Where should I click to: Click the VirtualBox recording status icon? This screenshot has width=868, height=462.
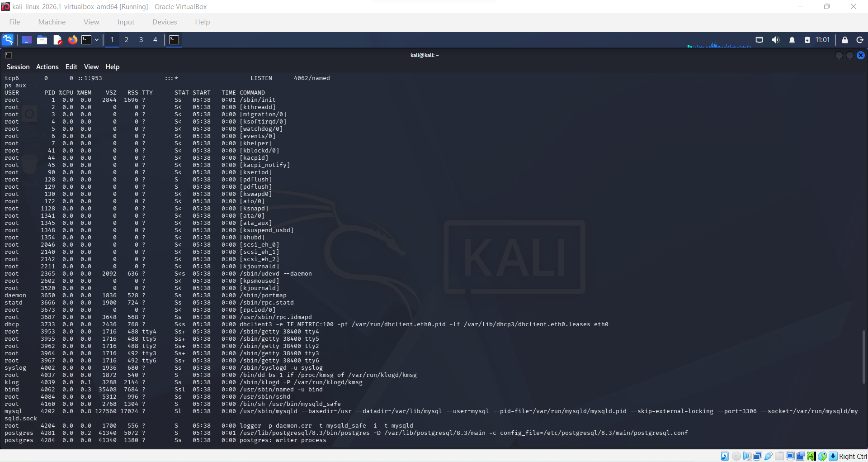[x=801, y=456]
